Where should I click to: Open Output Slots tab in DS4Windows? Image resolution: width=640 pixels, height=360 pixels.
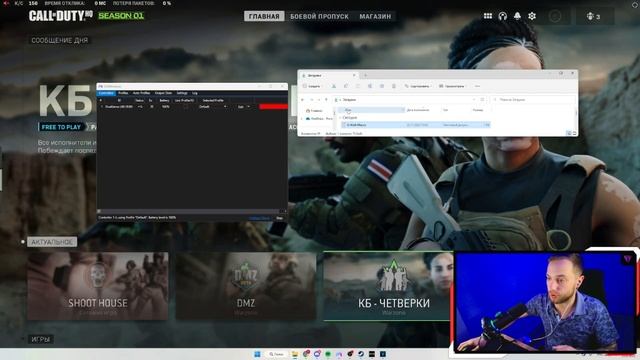pyautogui.click(x=163, y=93)
